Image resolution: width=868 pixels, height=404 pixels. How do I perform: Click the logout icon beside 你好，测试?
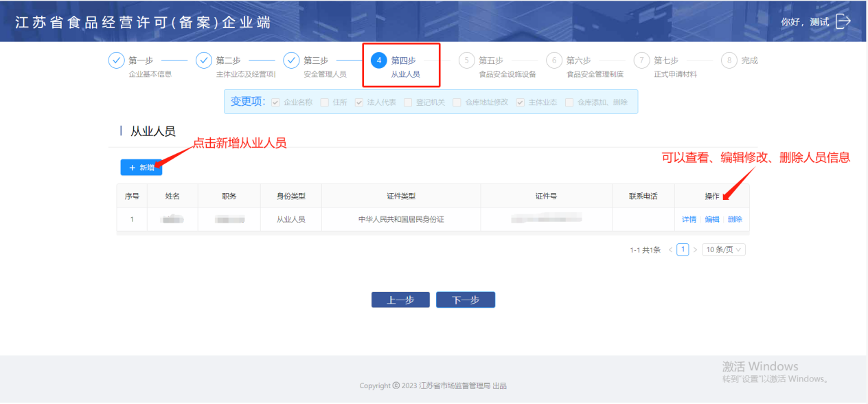tap(843, 21)
